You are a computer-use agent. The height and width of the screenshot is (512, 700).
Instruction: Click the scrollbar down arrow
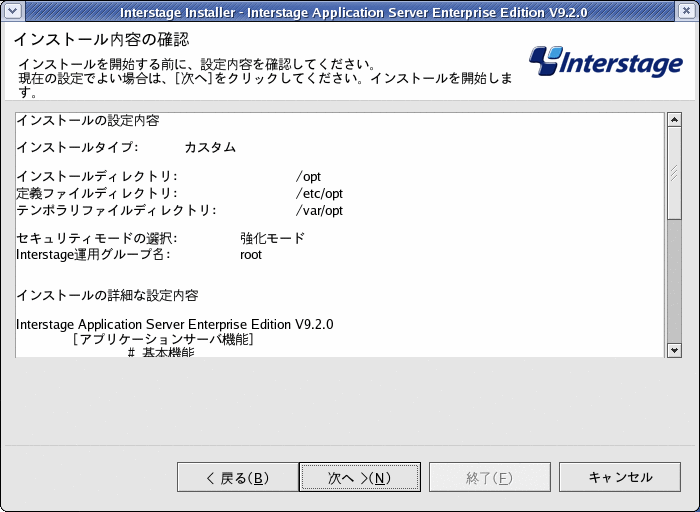(x=674, y=350)
